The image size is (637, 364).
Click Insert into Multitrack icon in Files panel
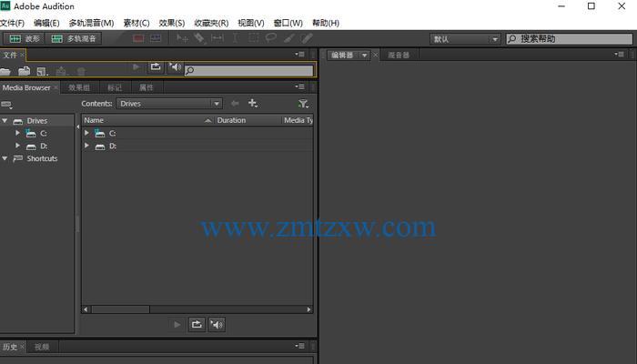tap(61, 72)
